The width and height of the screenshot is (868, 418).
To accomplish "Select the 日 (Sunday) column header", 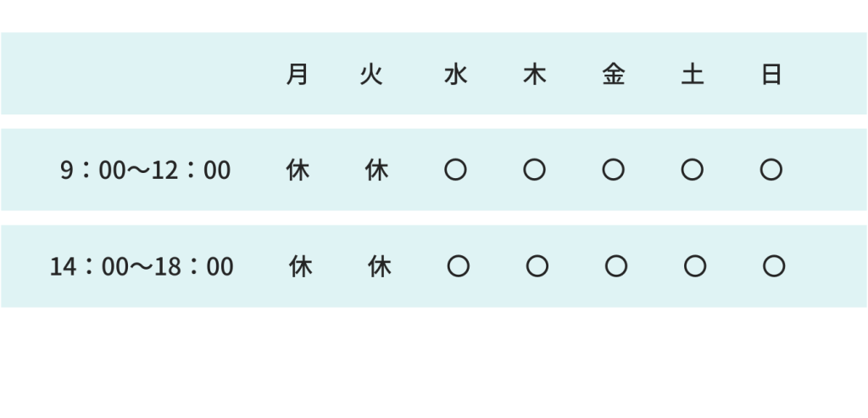I will (x=771, y=74).
